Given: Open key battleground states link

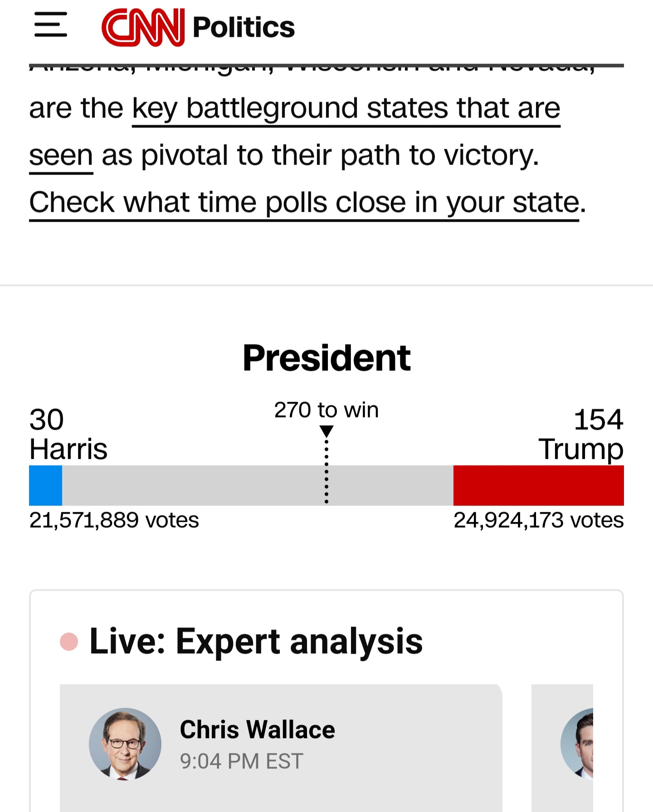Looking at the screenshot, I should pos(346,109).
